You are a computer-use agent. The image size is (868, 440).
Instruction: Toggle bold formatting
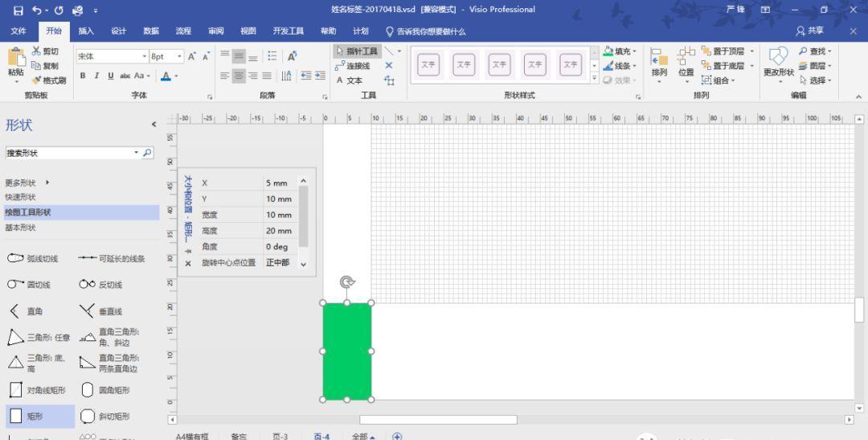[x=83, y=76]
